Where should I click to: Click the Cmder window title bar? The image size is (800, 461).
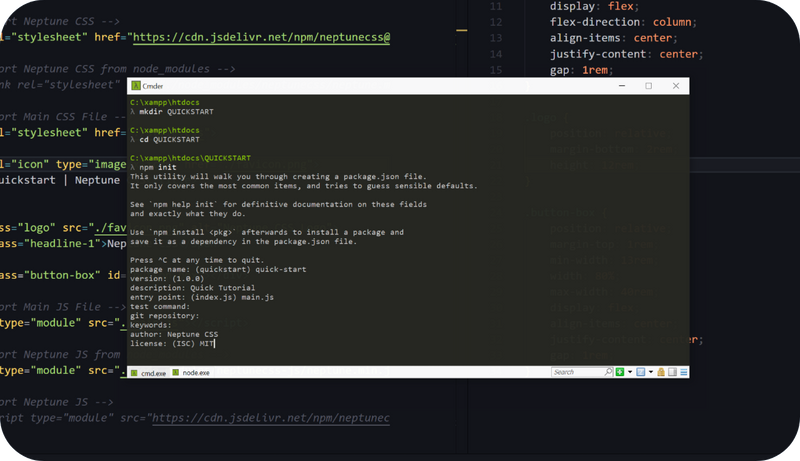pyautogui.click(x=380, y=86)
